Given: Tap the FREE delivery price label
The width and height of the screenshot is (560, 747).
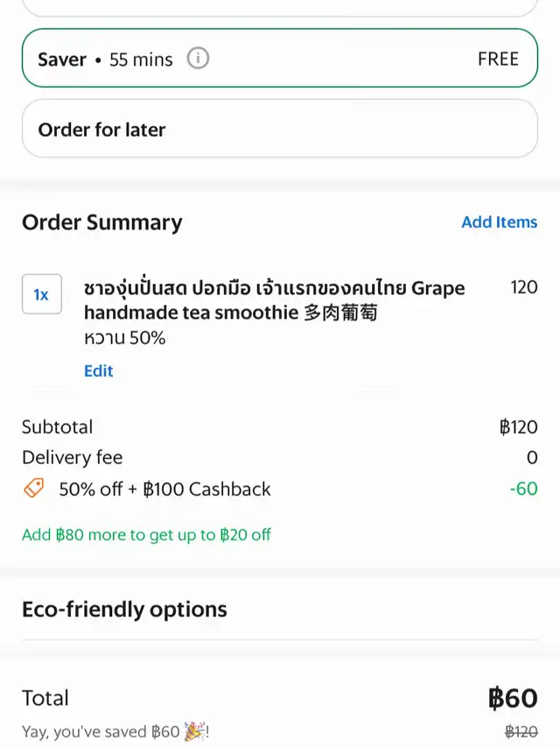Looking at the screenshot, I should pyautogui.click(x=498, y=60).
